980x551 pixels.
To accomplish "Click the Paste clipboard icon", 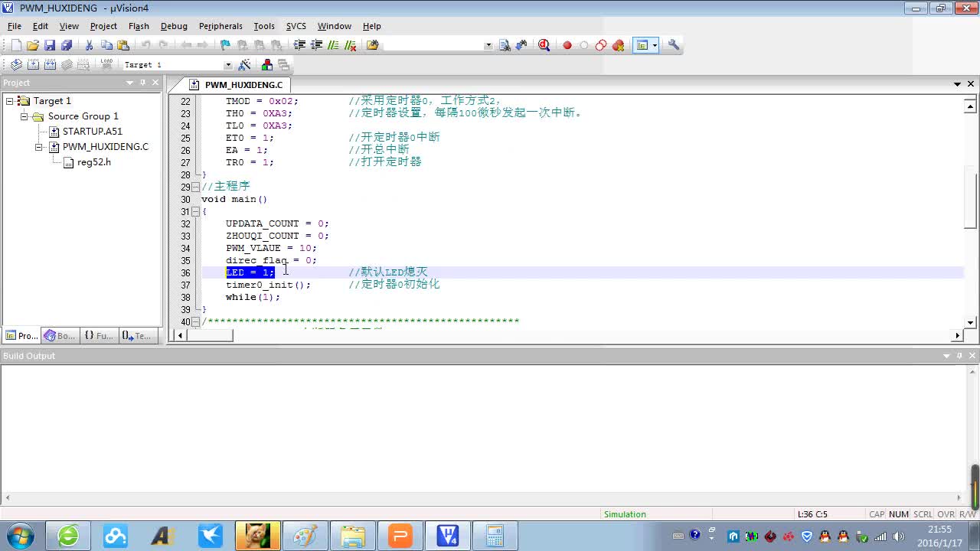I will 123,45.
